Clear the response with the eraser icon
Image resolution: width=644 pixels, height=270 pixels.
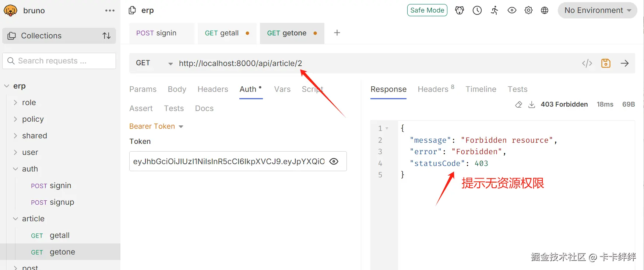tap(518, 105)
